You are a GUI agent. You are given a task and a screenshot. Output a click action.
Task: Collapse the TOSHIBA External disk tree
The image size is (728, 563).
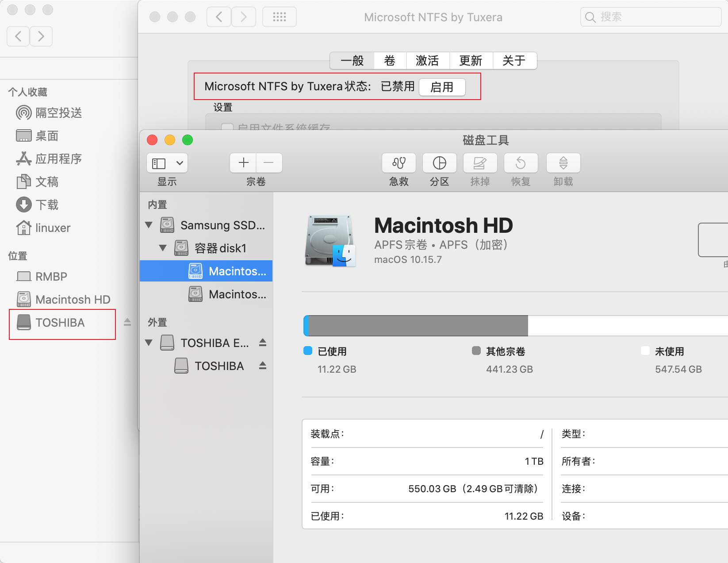tap(149, 343)
